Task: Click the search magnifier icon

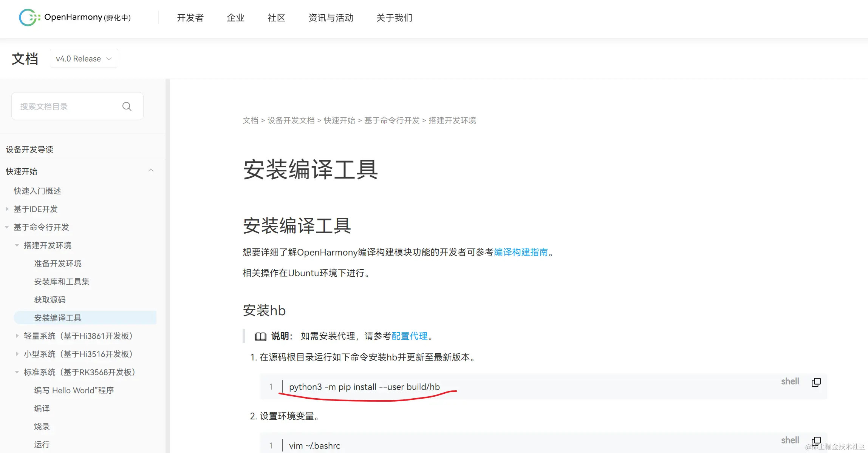Action: pyautogui.click(x=127, y=106)
